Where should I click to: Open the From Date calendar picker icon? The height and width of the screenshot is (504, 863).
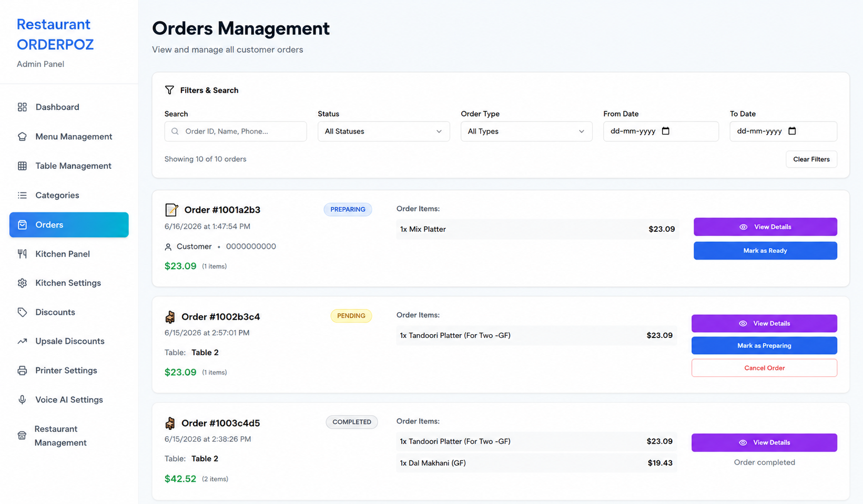666,131
